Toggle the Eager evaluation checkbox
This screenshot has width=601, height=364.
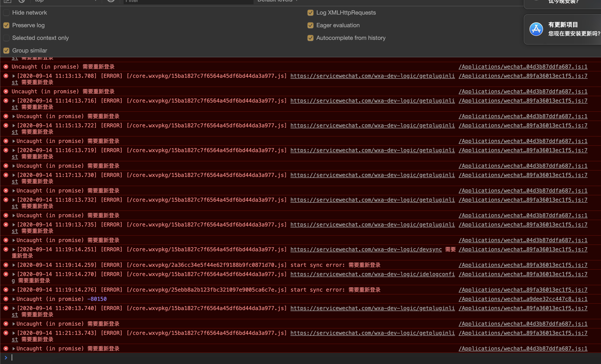pyautogui.click(x=310, y=25)
